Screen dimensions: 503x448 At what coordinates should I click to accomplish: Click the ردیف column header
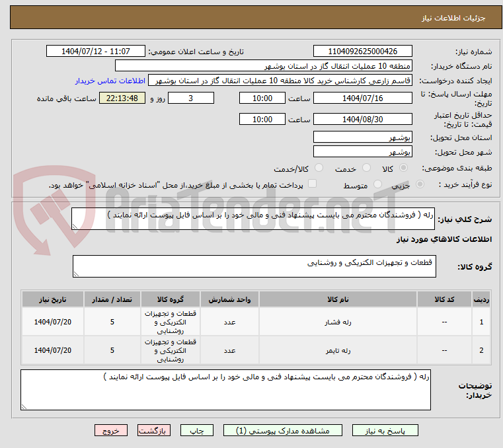click(x=481, y=299)
